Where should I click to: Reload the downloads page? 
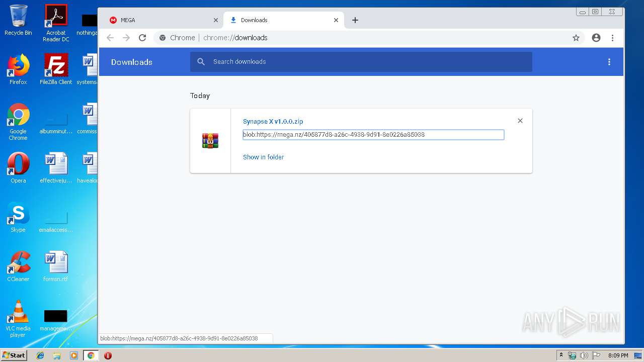click(142, 38)
